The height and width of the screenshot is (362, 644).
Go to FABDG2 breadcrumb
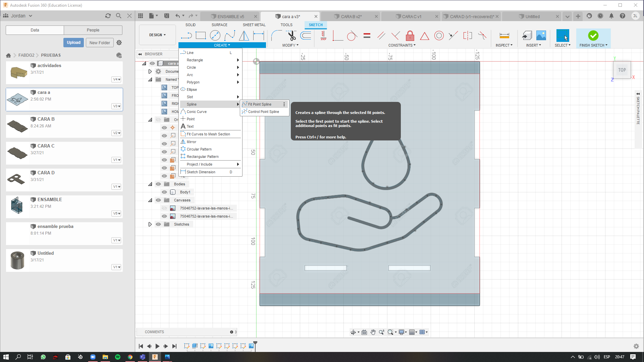26,55
